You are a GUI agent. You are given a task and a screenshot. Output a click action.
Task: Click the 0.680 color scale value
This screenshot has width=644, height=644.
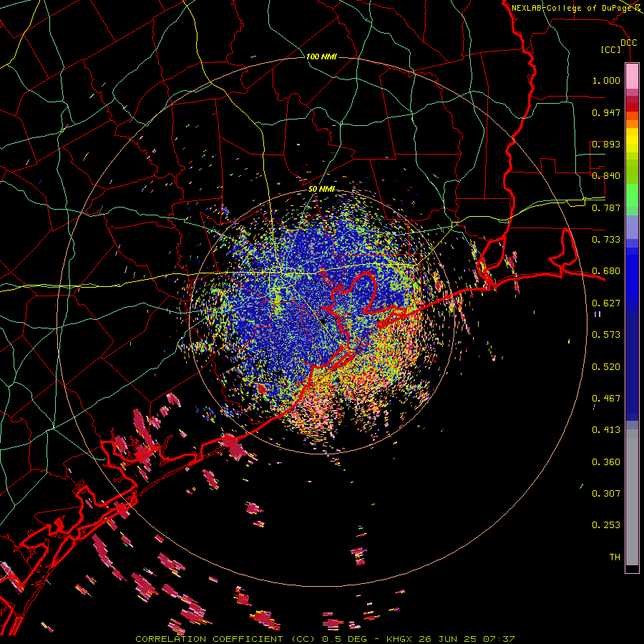tap(606, 271)
